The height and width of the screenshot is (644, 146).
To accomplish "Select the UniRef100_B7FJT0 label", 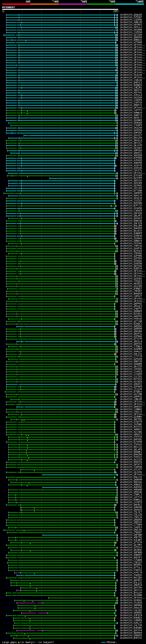I will click(x=131, y=206).
